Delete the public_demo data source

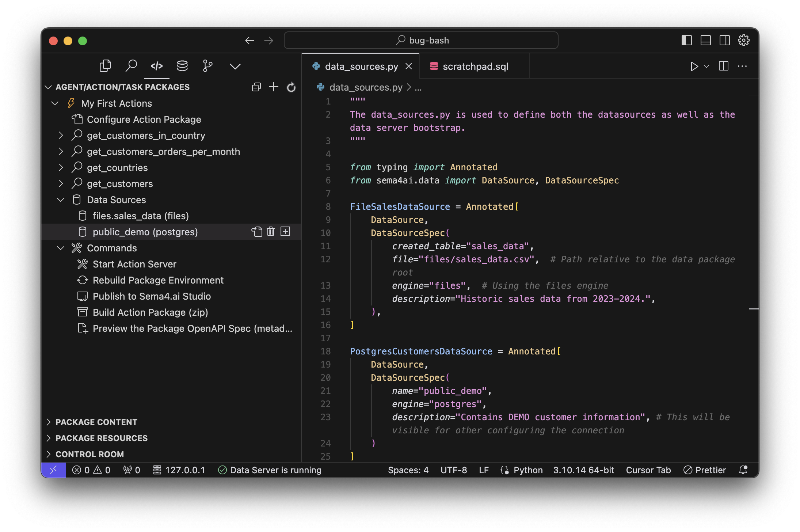coord(271,232)
